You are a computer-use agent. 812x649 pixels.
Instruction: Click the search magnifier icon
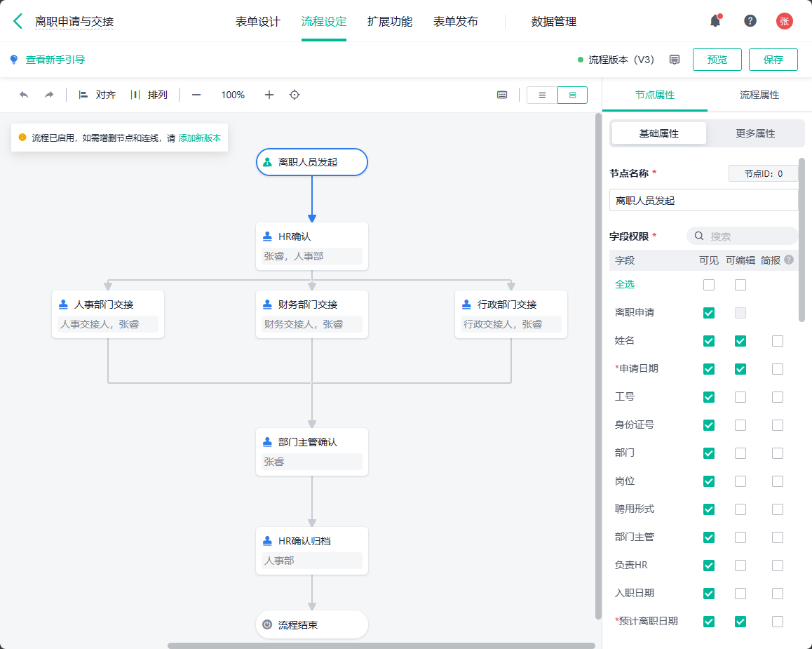click(699, 236)
